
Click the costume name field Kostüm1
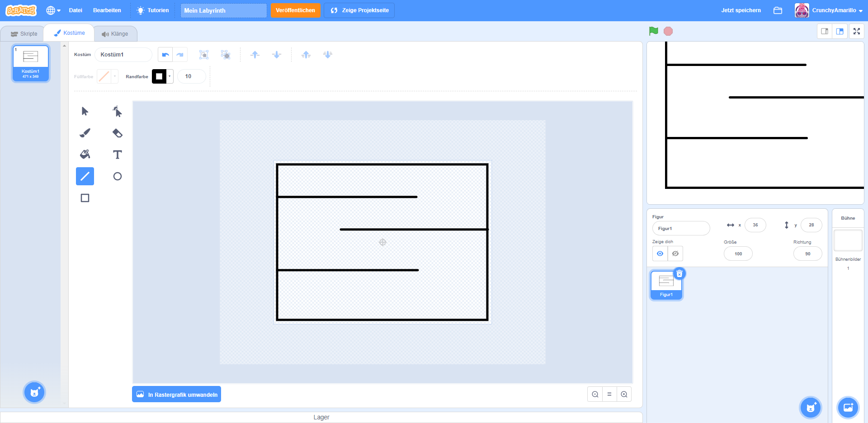(x=123, y=55)
